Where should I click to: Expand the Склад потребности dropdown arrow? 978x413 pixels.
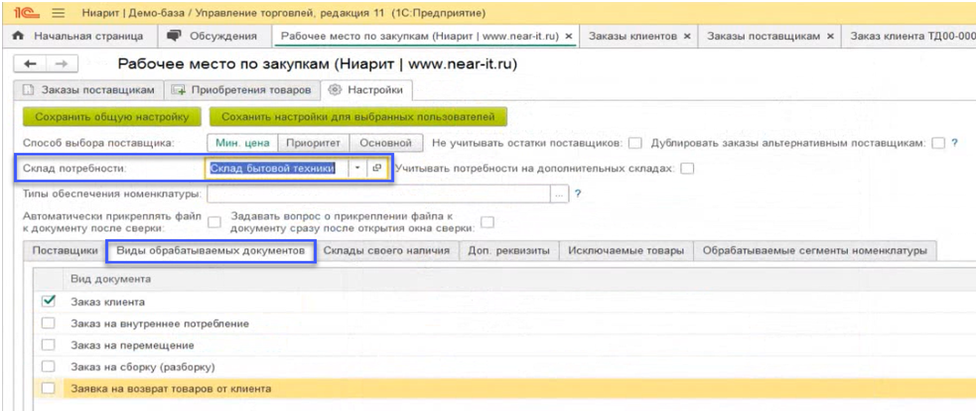[357, 168]
